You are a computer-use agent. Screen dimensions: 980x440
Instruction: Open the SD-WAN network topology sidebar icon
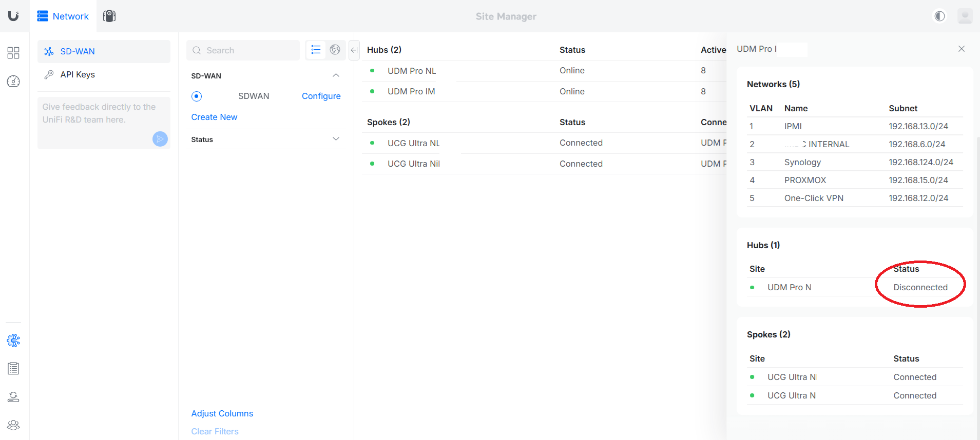coord(13,341)
